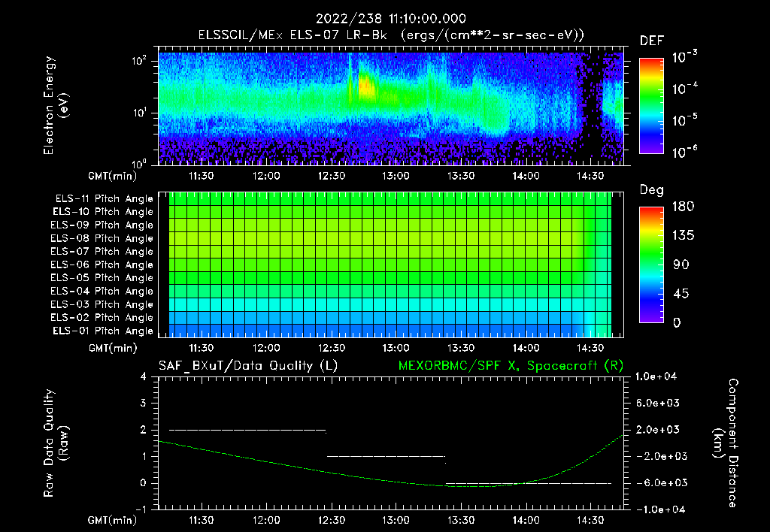
Task: Click the 'GMT(min)' label below the bottom plot
Action: click(x=112, y=520)
